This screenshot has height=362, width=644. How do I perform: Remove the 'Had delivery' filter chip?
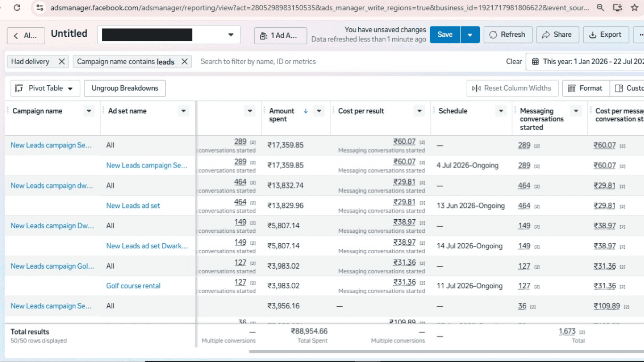[62, 61]
